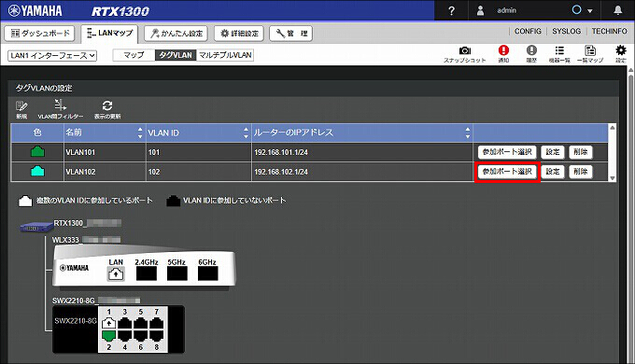
Task: Click SWX2210-8G port 7
Action: click(157, 324)
